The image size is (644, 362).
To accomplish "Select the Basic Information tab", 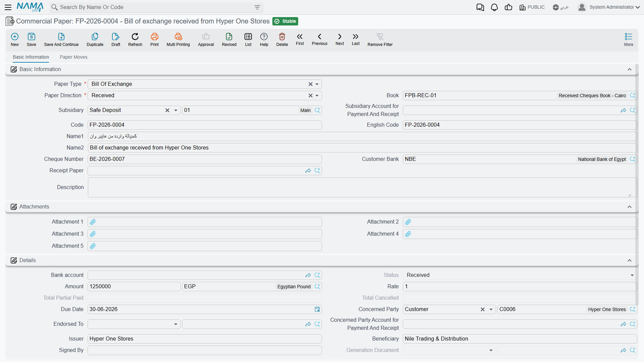I will pos(31,57).
